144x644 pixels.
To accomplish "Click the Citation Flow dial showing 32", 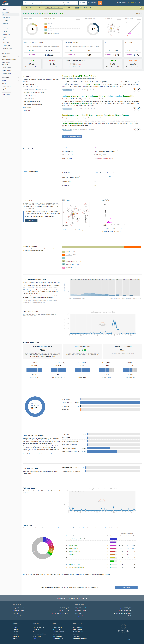I will (93, 29).
